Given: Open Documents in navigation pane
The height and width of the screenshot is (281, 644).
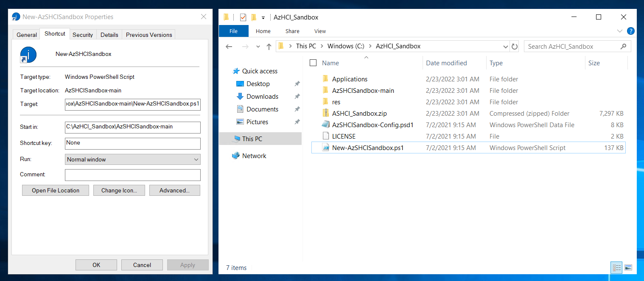Looking at the screenshot, I should point(257,109).
